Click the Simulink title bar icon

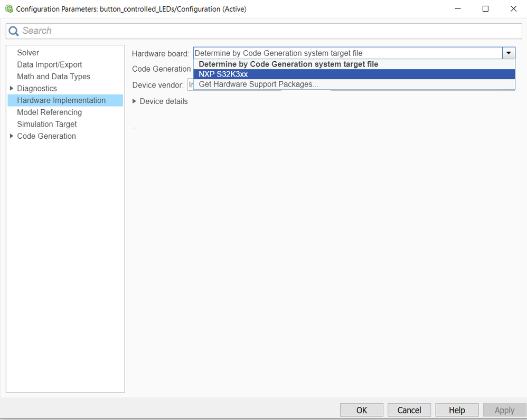click(9, 9)
